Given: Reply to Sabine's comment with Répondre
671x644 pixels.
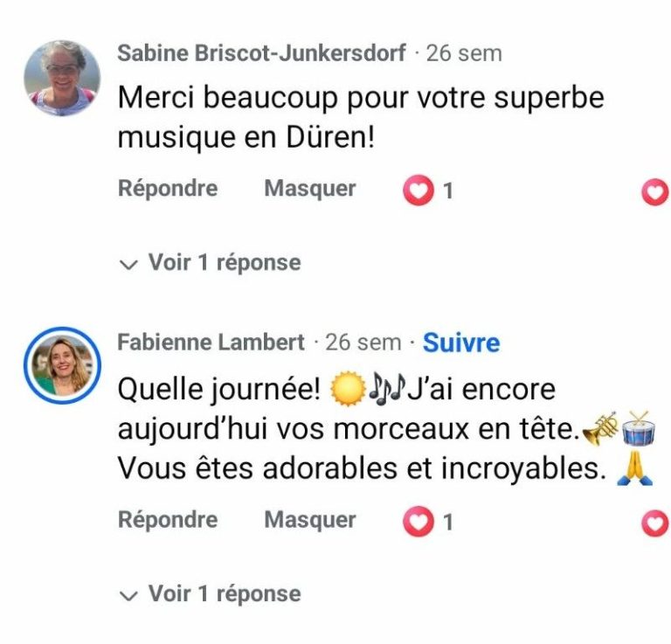Looking at the screenshot, I should point(168,189).
